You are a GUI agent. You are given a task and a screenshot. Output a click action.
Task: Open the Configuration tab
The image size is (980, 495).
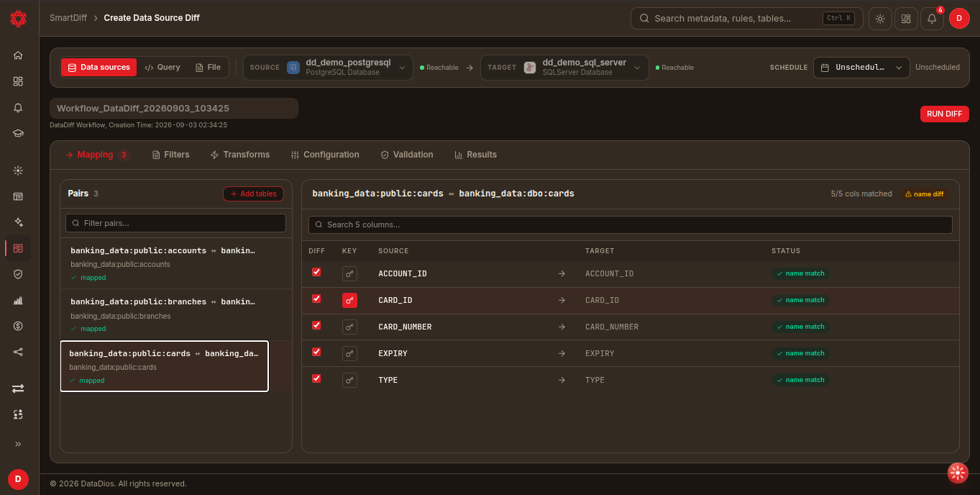click(x=325, y=155)
